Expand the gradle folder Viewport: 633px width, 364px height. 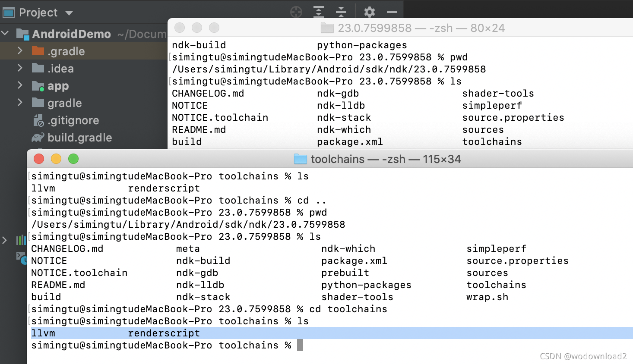pyautogui.click(x=20, y=103)
